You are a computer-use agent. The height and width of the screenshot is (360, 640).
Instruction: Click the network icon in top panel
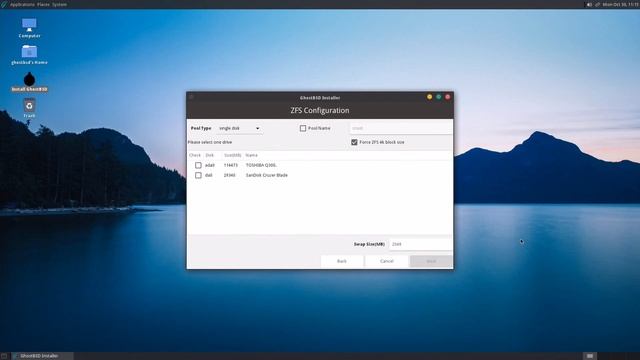point(597,4)
